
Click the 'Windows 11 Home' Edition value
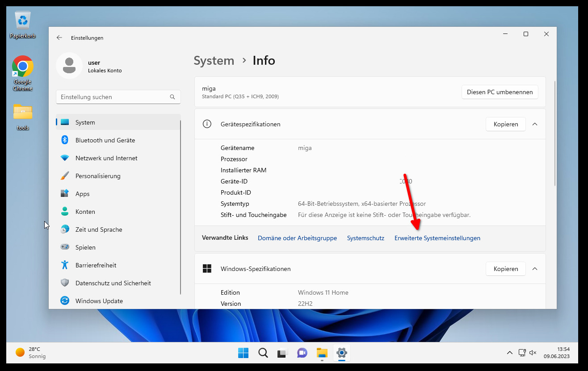tap(323, 292)
